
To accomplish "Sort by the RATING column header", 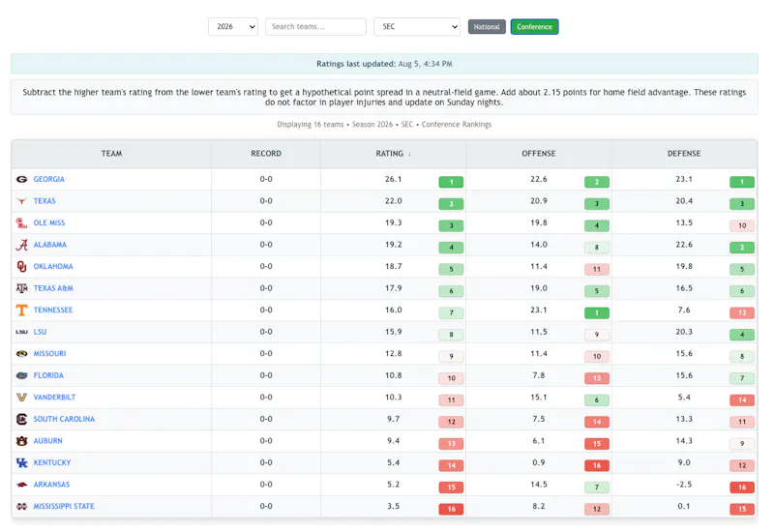I will tap(394, 154).
